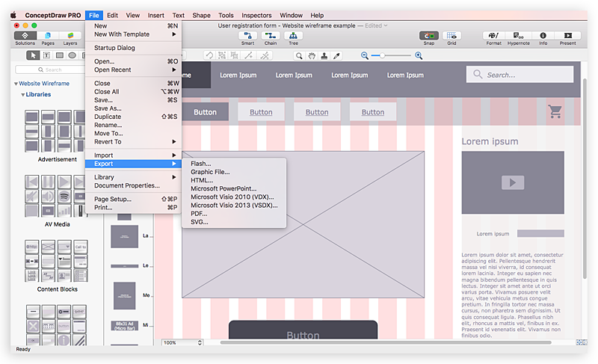Open the AV Media library thumbnail
Screen dimensions: 598x364
[x=55, y=196]
